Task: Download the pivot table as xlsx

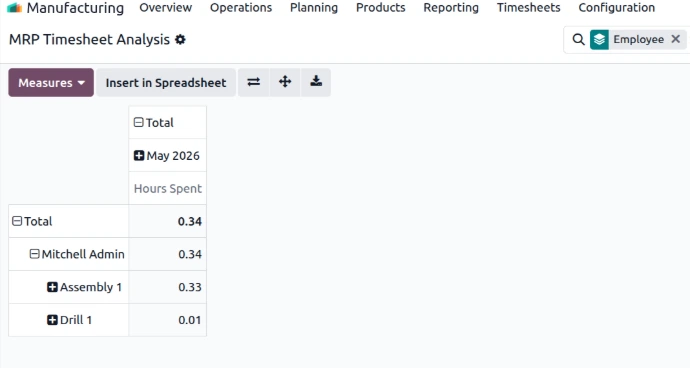Action: (316, 82)
